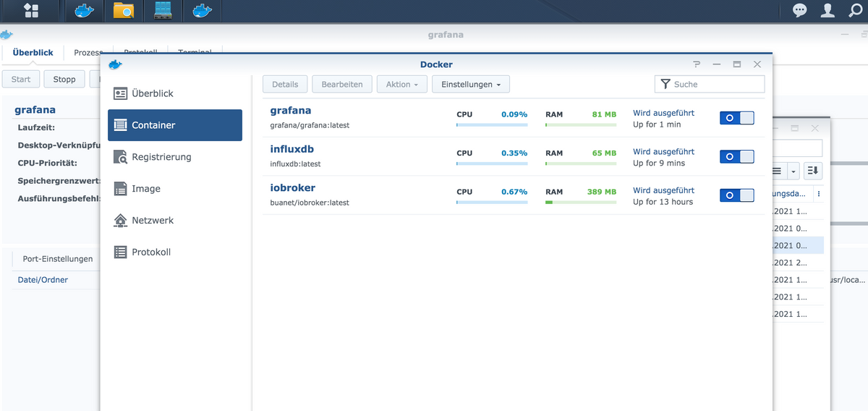
Task: Click the whale icon in the Docker window title bar
Action: 114,64
